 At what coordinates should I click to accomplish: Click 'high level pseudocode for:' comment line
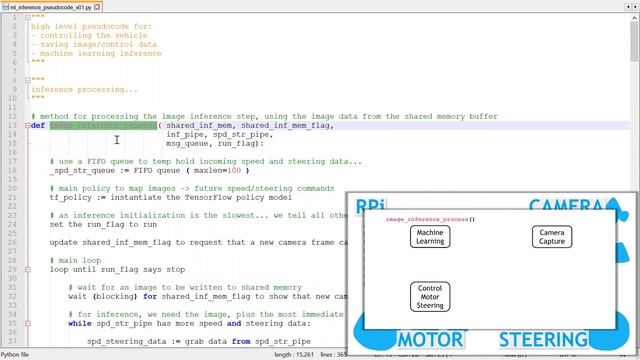coord(91,27)
